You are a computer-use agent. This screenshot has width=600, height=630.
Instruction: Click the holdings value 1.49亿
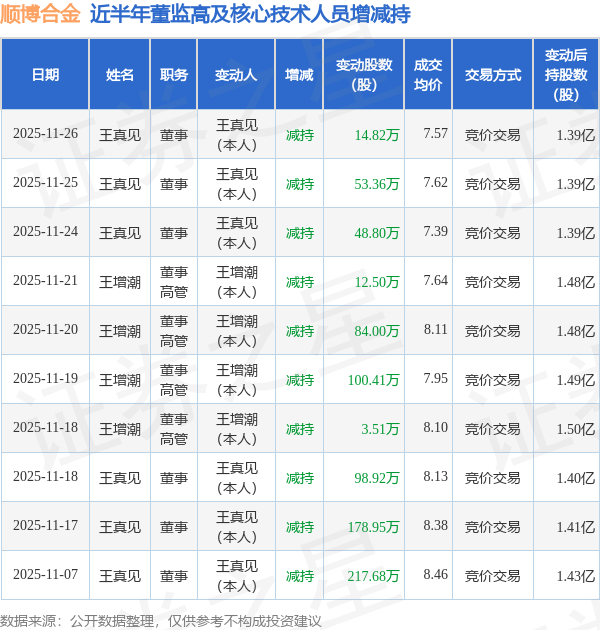click(x=575, y=380)
